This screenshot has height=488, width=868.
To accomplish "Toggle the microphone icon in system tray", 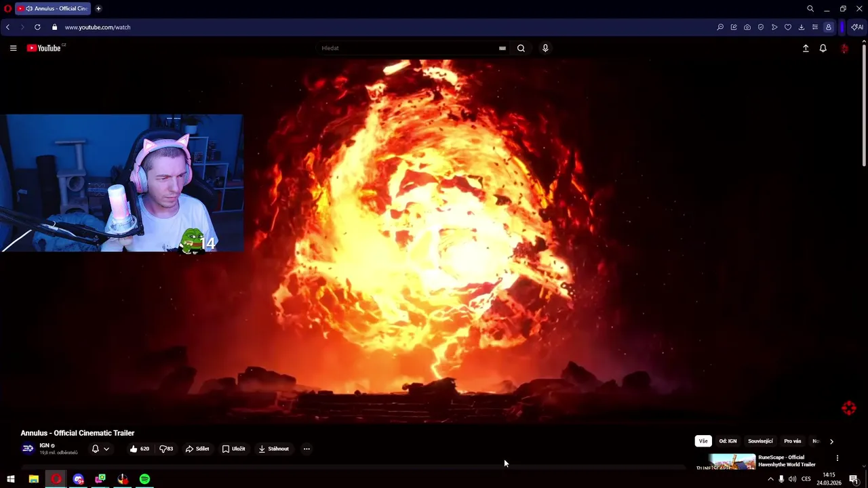I will click(781, 479).
